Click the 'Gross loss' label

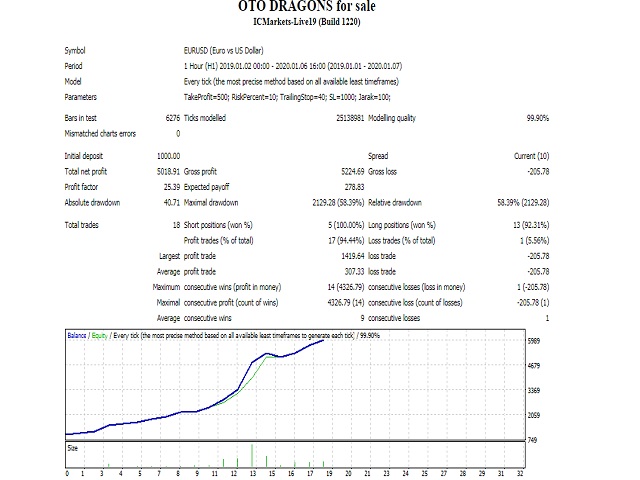pos(382,171)
